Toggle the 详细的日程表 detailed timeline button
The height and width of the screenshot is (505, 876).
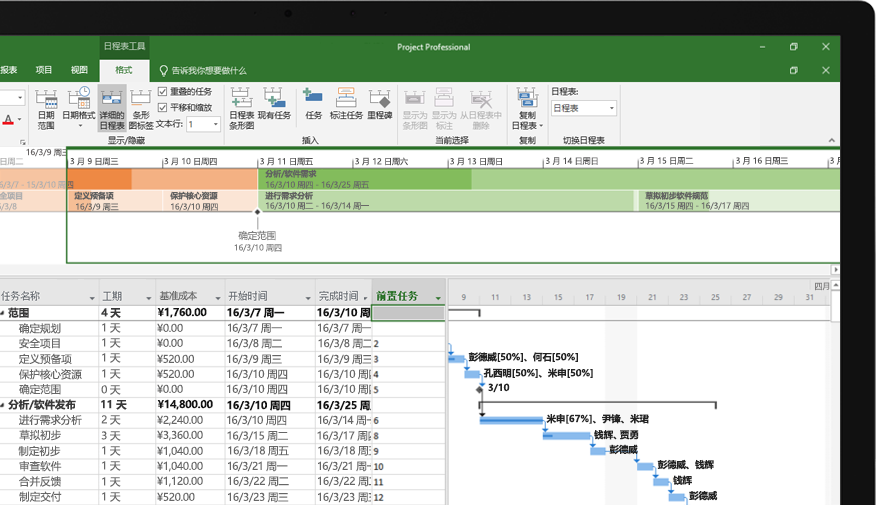[112, 109]
